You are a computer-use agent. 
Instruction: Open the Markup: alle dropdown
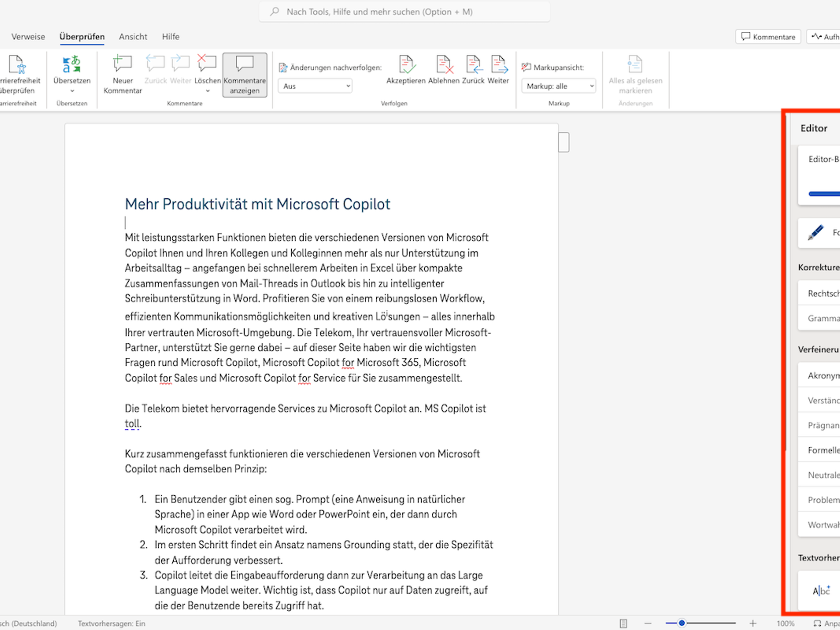[x=559, y=86]
